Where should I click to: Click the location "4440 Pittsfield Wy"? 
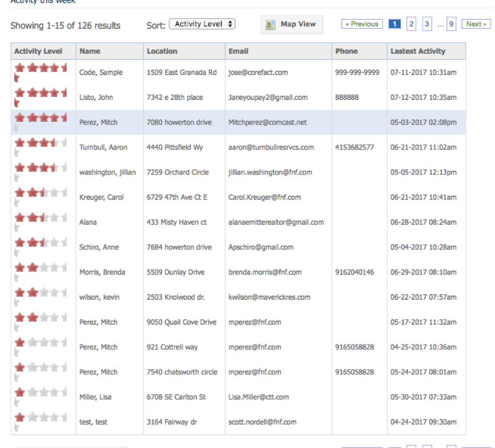[x=175, y=147]
